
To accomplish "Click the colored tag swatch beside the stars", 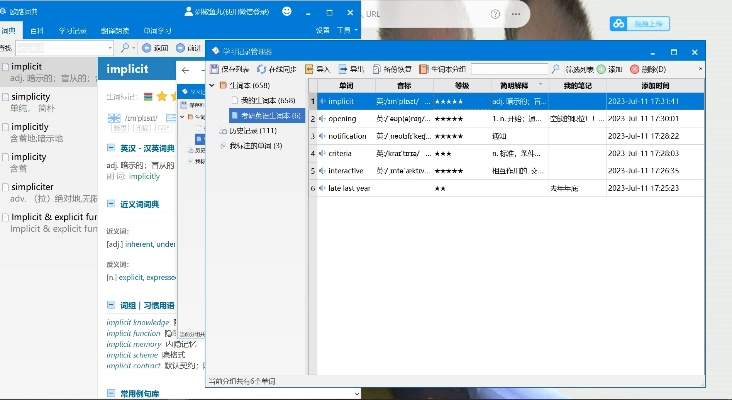I will point(148,97).
